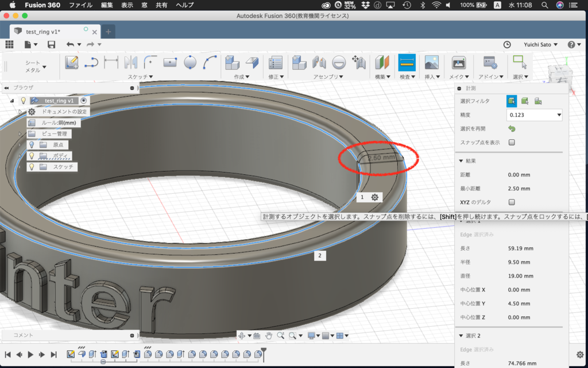Open the スケッチ dropdown menu
The height and width of the screenshot is (368, 588).
[x=140, y=76]
